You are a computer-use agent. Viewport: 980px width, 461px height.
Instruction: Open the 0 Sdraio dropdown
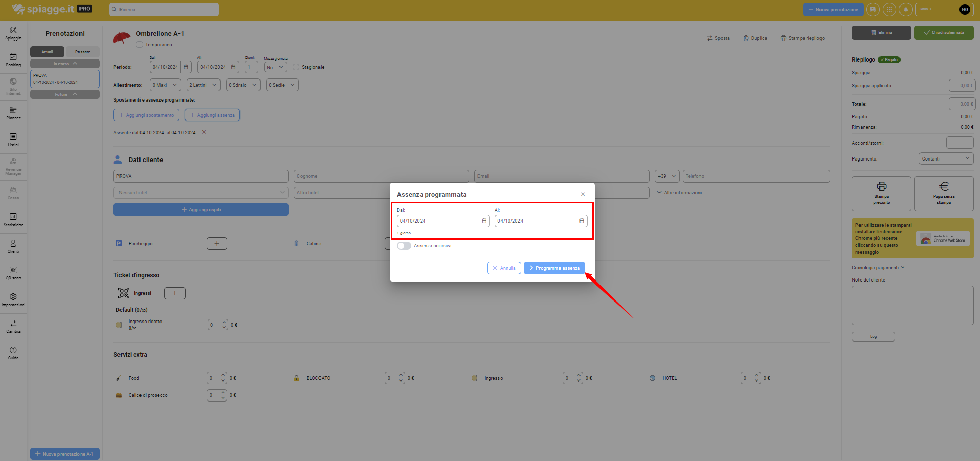(243, 85)
